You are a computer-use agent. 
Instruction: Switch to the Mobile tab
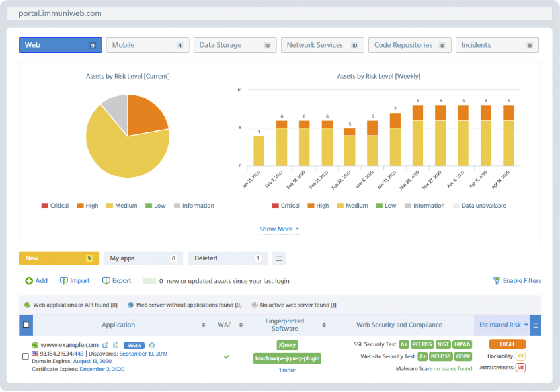(147, 45)
